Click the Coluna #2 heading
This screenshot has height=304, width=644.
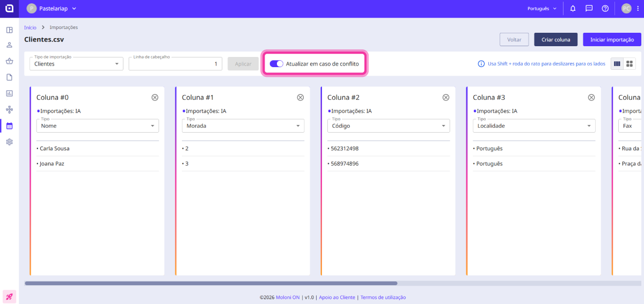pos(343,97)
